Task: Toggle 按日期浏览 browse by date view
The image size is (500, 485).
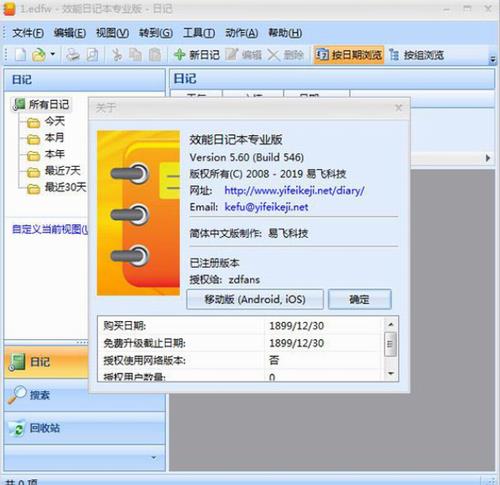Action: click(x=349, y=55)
